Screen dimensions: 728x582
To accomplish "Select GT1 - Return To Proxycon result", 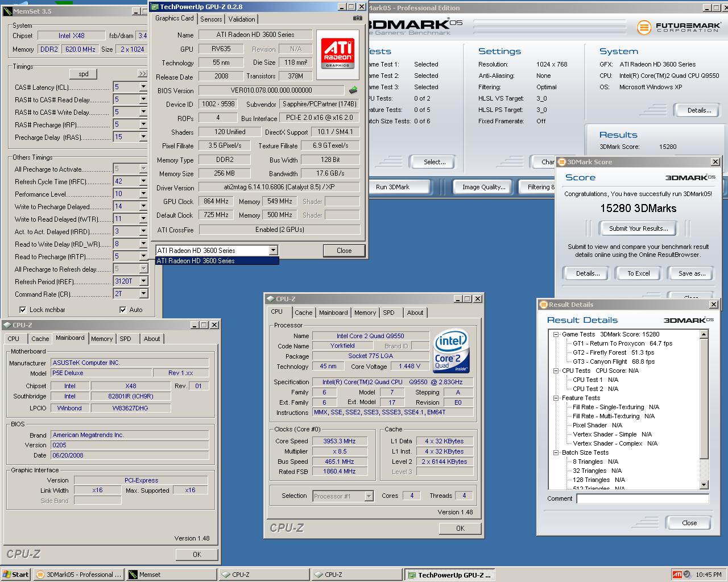I will (x=622, y=343).
